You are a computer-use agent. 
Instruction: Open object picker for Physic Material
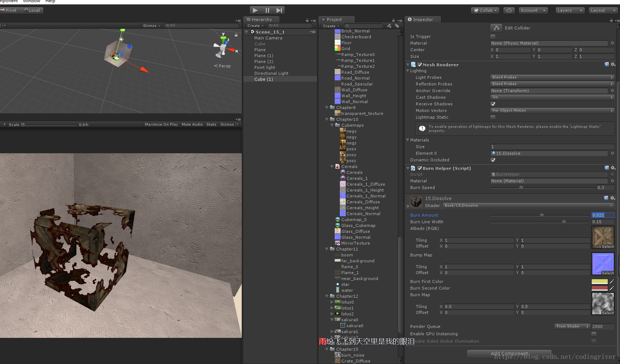coord(612,43)
